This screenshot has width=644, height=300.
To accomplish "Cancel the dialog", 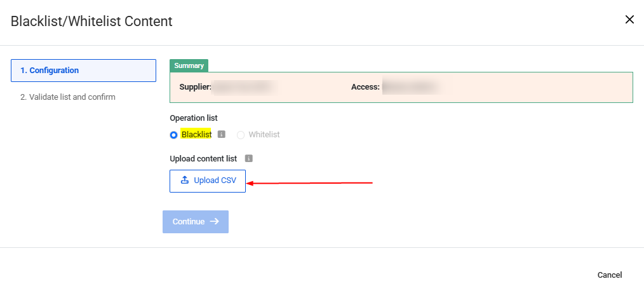I will point(609,275).
